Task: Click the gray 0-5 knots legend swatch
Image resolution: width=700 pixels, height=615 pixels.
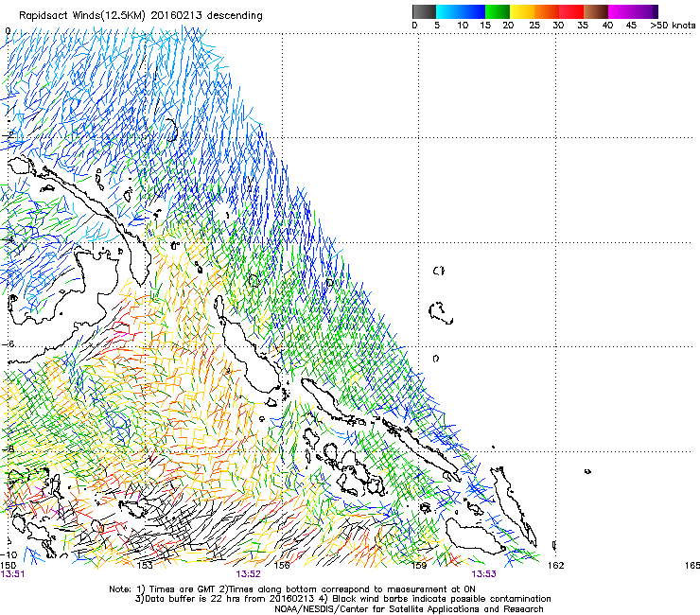Action: (x=424, y=11)
